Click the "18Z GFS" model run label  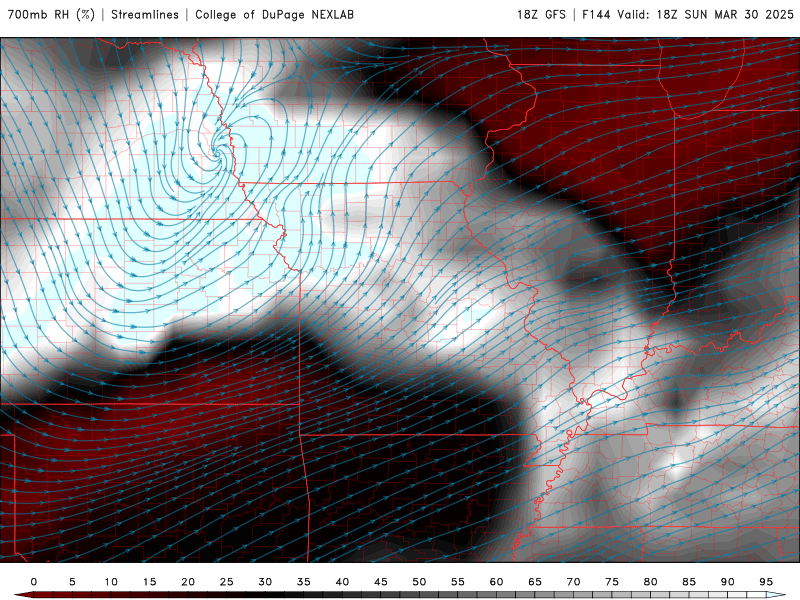tap(541, 14)
